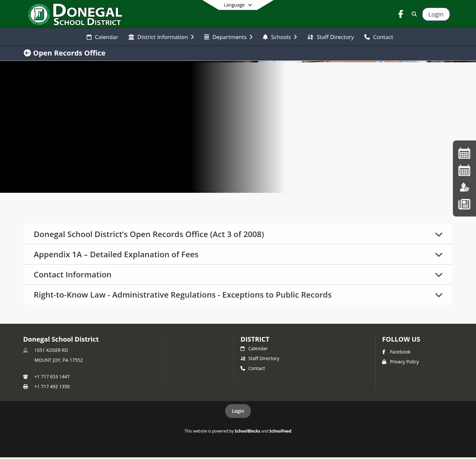
Task: Click the top calendar icon in the side panel
Action: click(464, 153)
